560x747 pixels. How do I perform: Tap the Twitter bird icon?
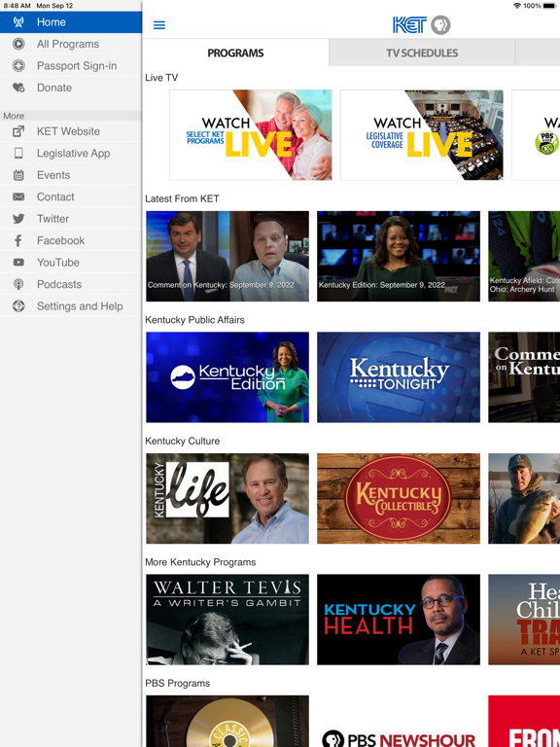18,219
